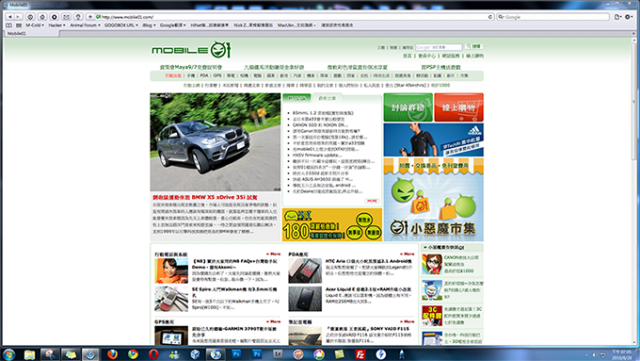Viewport: 640px width, 361px height.
Task: Expand the GOGOBOX URL bookmarks folder
Action: (121, 25)
